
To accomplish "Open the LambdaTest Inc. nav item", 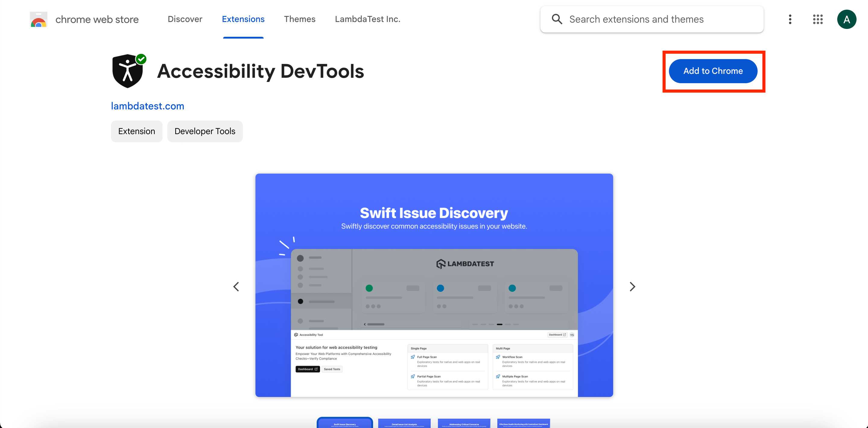I will click(x=367, y=19).
